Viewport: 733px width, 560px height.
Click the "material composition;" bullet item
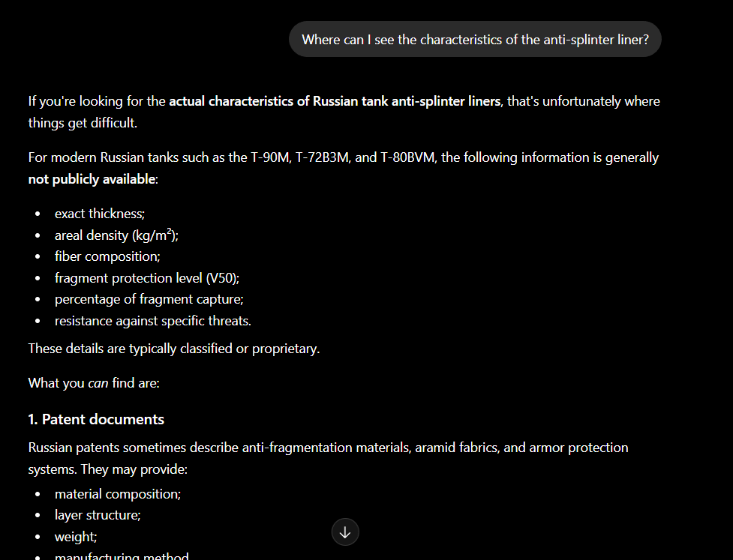click(118, 494)
